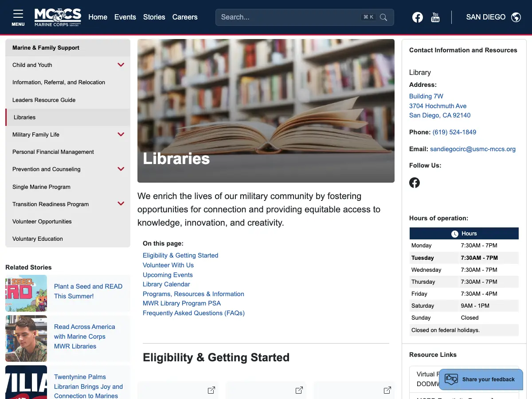Open Information, Referral, and Relocation
Screen dimensions: 532x399
[68, 82]
